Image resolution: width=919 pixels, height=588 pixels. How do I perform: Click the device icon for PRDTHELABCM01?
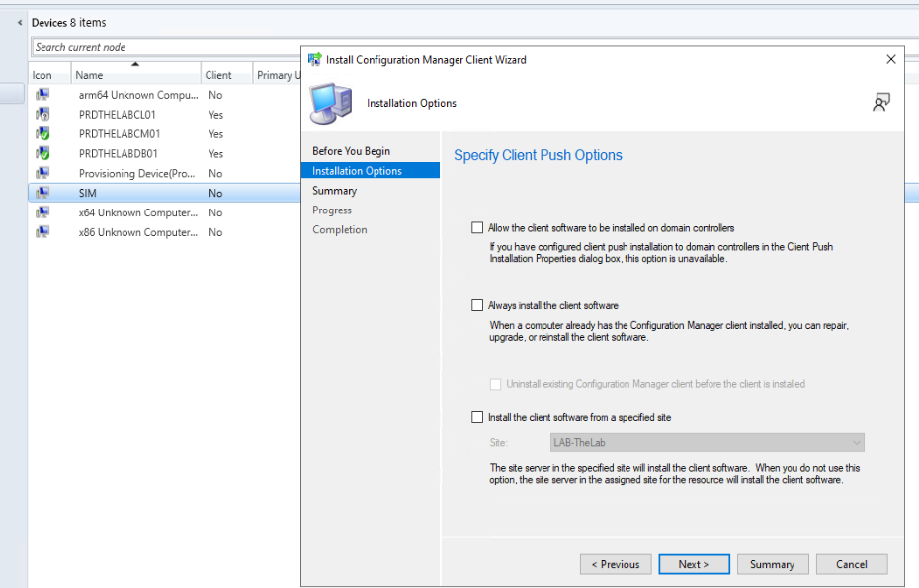pyautogui.click(x=42, y=133)
